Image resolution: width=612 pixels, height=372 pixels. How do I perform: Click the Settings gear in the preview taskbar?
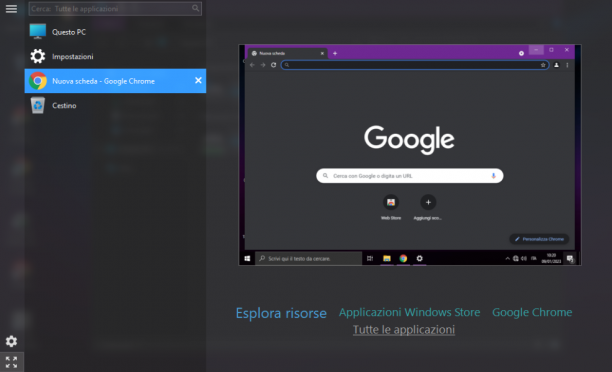420,258
